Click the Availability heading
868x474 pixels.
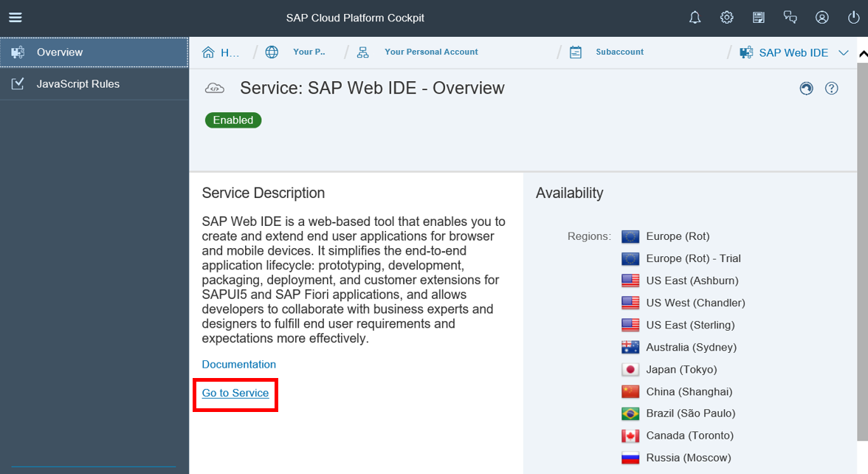coord(569,193)
